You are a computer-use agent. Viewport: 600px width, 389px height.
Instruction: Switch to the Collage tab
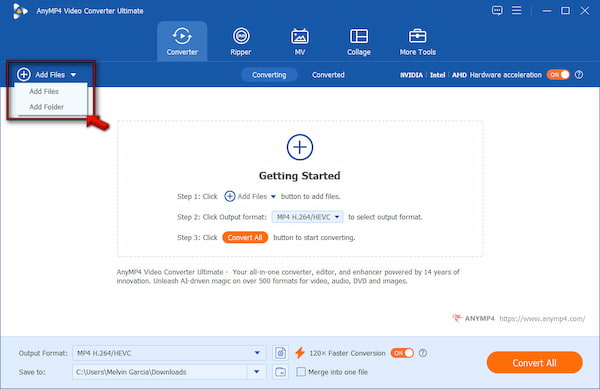point(359,41)
